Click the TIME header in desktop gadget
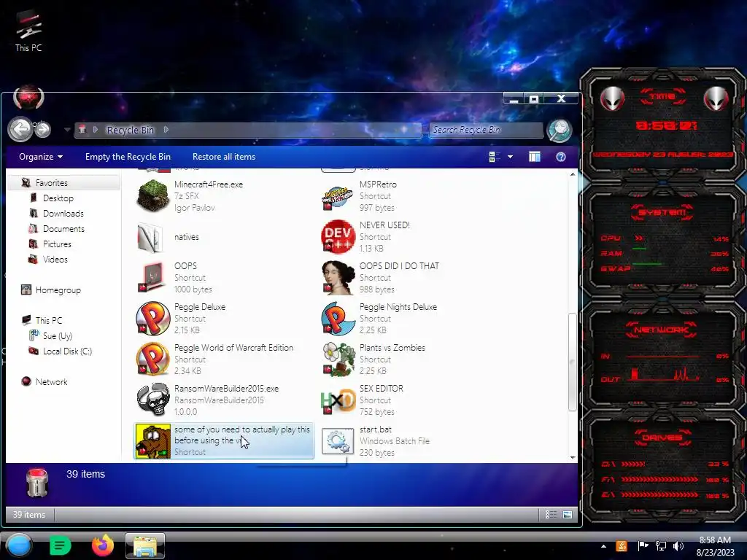 click(662, 97)
